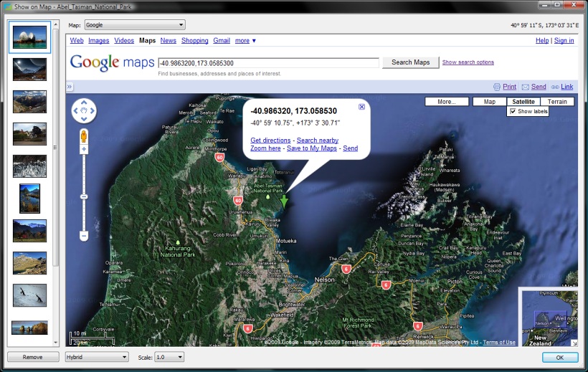
Task: Click the Motueka label on map
Action: click(x=286, y=241)
